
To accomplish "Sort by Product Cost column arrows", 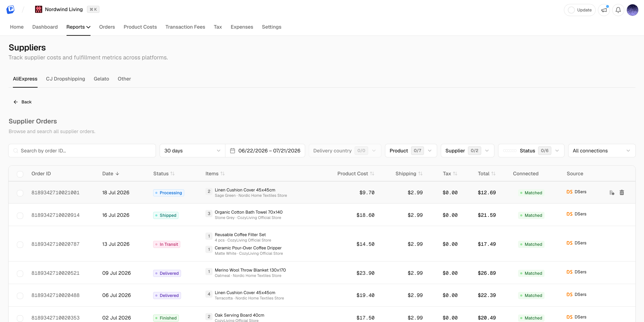I will [372, 174].
